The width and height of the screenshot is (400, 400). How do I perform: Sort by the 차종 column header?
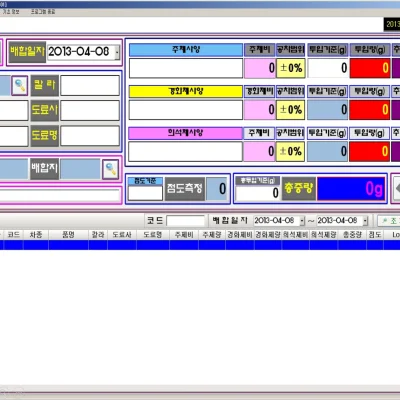36,235
